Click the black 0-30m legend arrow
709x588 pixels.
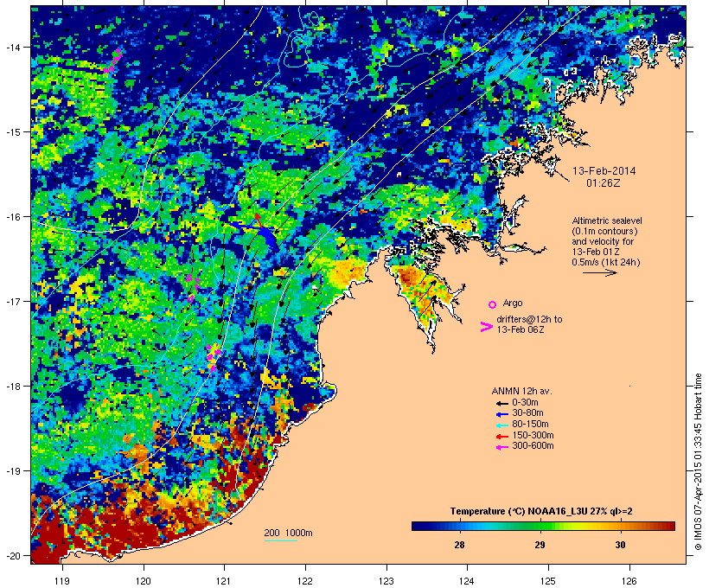tap(501, 403)
